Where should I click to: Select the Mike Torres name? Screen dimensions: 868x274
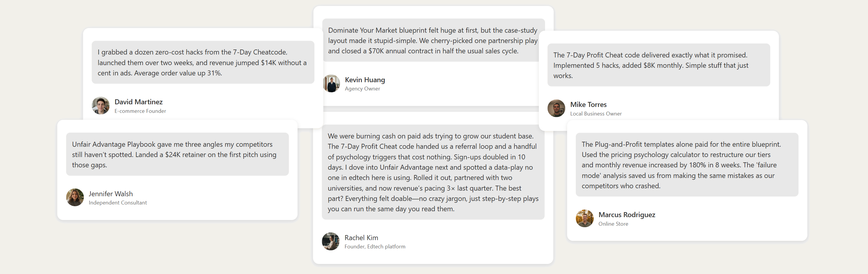click(x=588, y=105)
